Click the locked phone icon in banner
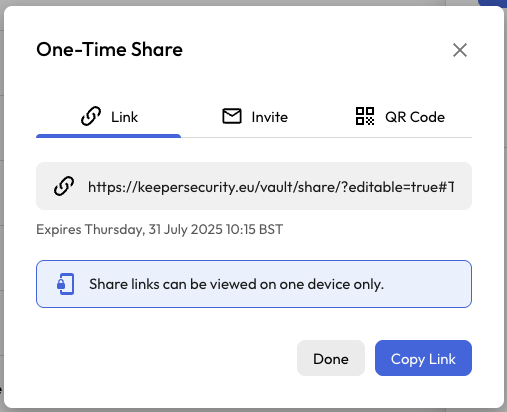507x412 pixels. pos(65,284)
